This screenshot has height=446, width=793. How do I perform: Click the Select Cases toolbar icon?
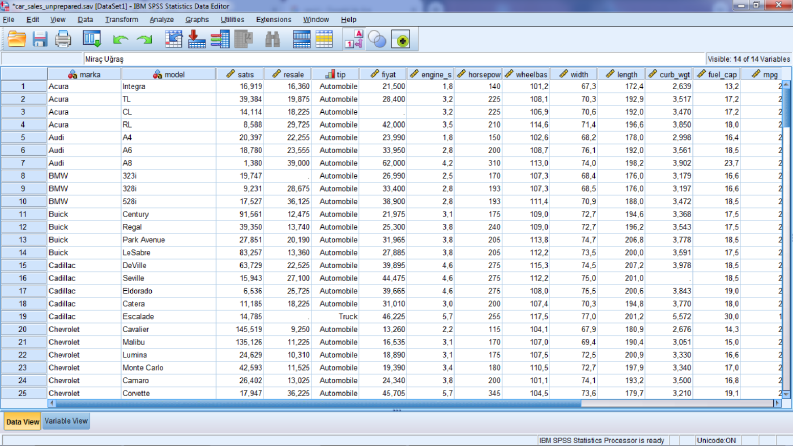324,39
